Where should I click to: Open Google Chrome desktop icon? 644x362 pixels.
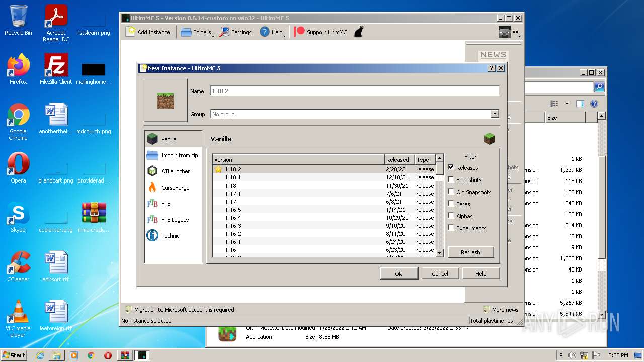pyautogui.click(x=18, y=122)
